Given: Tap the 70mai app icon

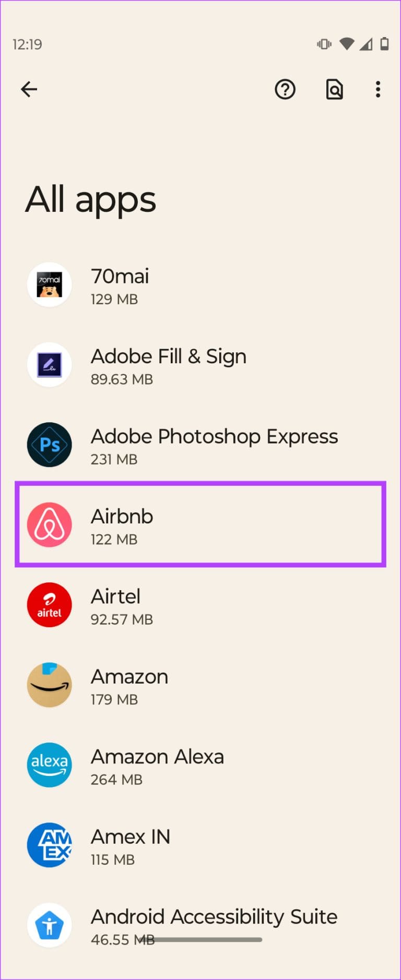Looking at the screenshot, I should 50,285.
